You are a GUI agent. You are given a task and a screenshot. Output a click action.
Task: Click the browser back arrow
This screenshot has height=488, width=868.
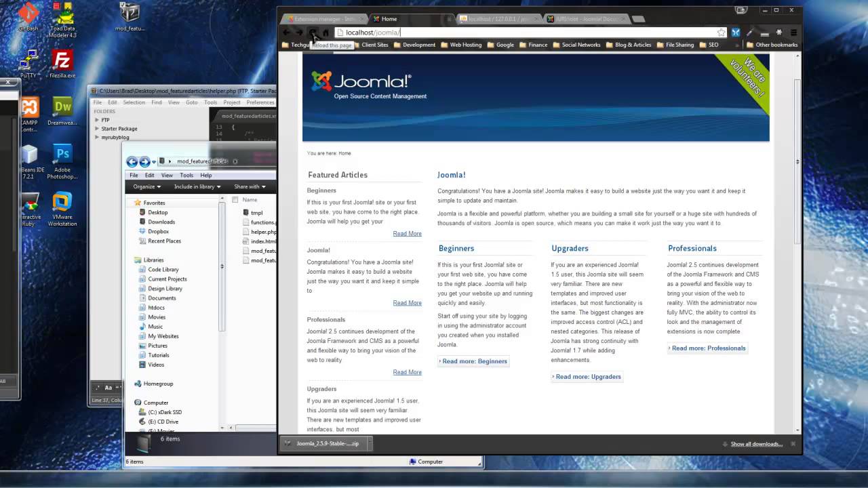287,33
